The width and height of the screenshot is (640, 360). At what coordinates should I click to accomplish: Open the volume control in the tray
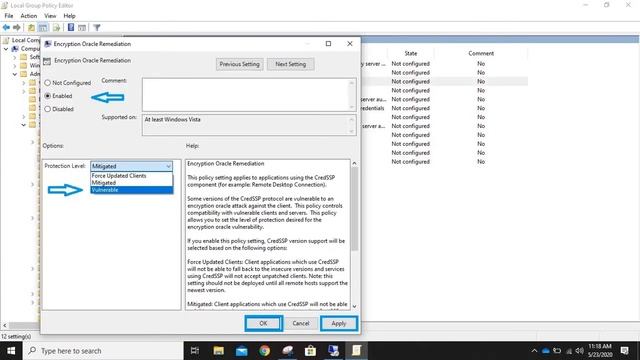point(580,351)
